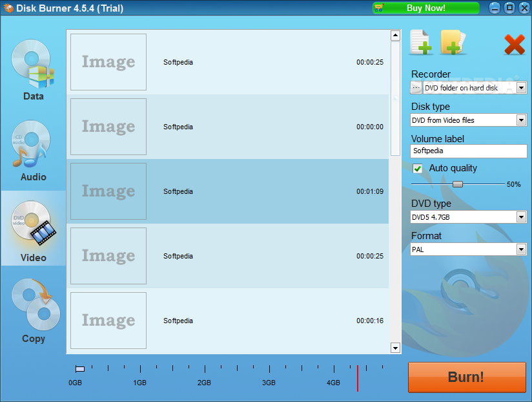Click the 4GB mark on capacity ruler
The width and height of the screenshot is (532, 402).
[x=334, y=383]
